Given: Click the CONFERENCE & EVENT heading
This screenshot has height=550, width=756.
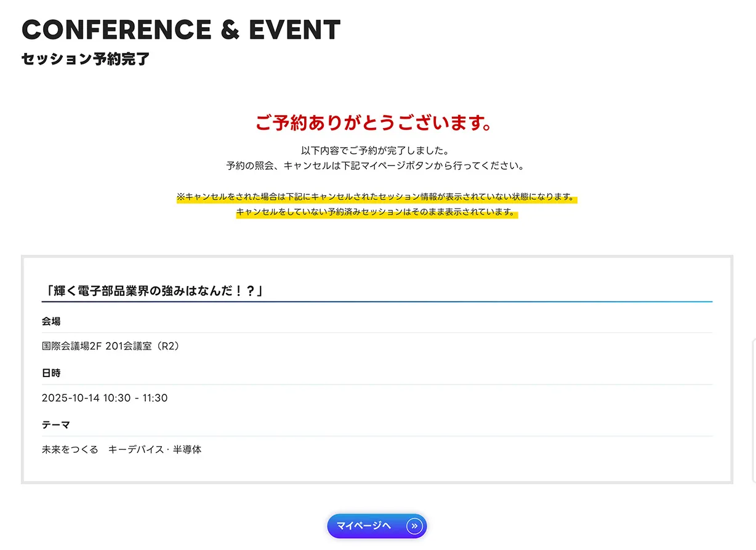Looking at the screenshot, I should (x=180, y=30).
